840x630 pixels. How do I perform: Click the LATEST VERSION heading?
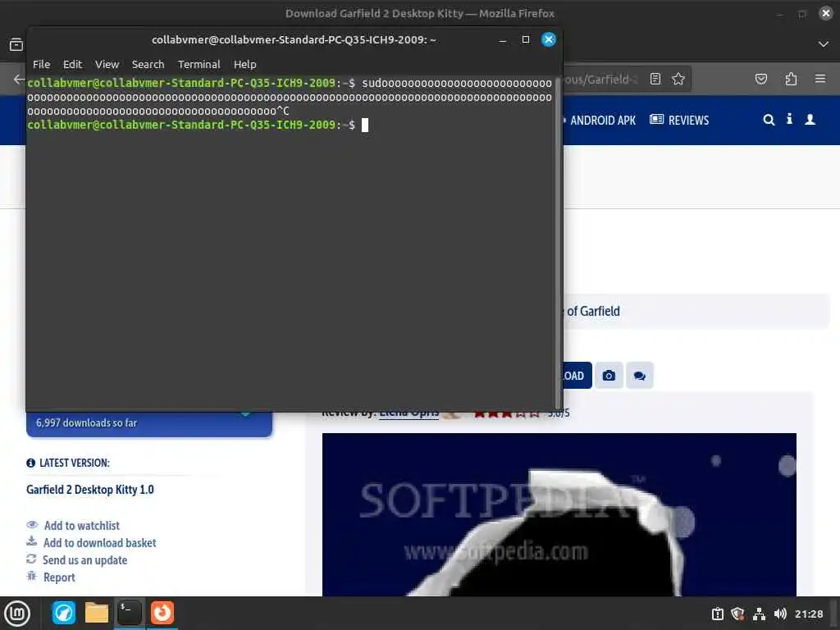(x=75, y=463)
